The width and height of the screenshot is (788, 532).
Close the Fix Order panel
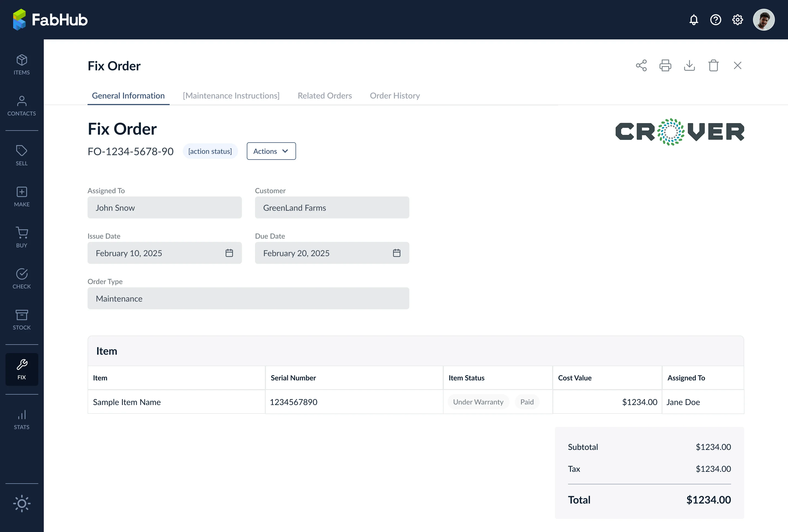pyautogui.click(x=737, y=65)
